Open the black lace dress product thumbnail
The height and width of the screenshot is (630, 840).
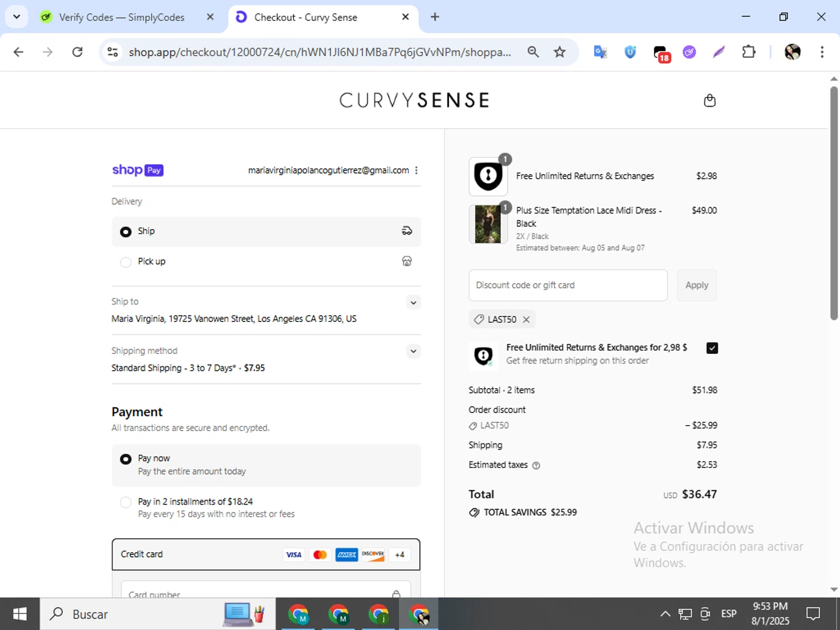point(488,224)
